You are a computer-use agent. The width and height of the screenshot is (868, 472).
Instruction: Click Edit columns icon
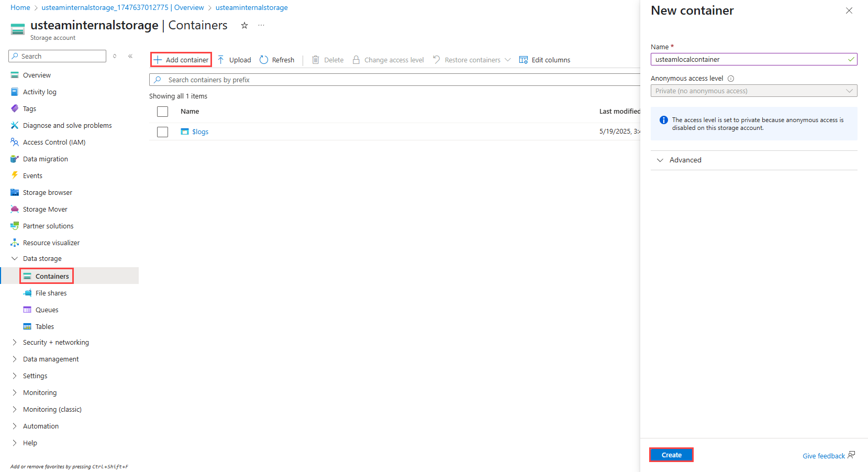pos(524,60)
